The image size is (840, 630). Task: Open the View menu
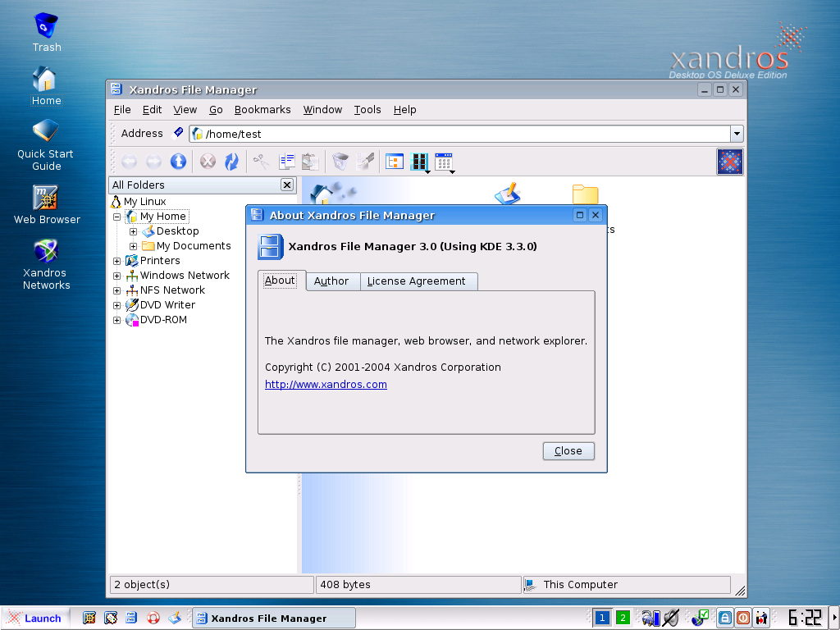(x=185, y=109)
